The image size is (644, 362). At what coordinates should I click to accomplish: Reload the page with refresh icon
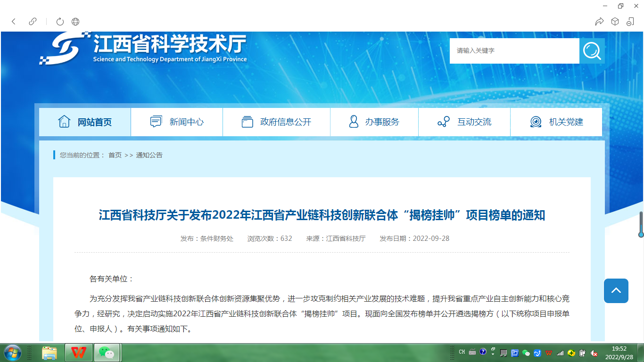60,21
